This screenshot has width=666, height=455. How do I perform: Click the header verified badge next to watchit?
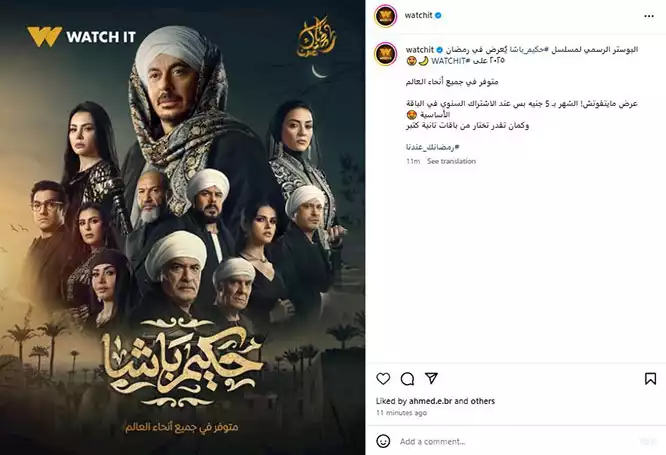(438, 15)
